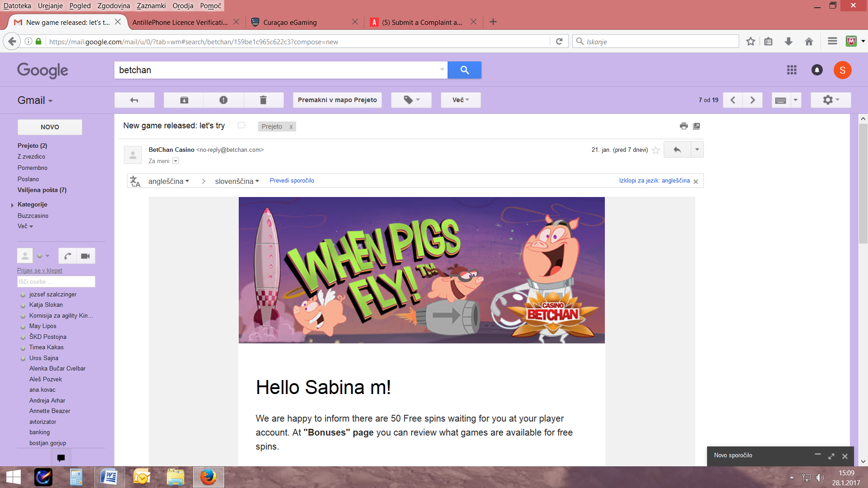
Task: Go to the Firefox home page
Action: pyautogui.click(x=809, y=42)
